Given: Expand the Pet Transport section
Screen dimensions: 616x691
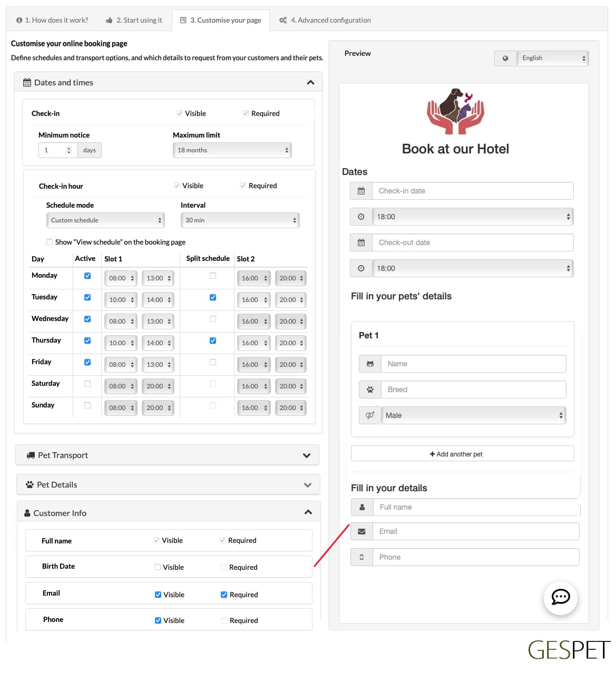Looking at the screenshot, I should coord(307,455).
